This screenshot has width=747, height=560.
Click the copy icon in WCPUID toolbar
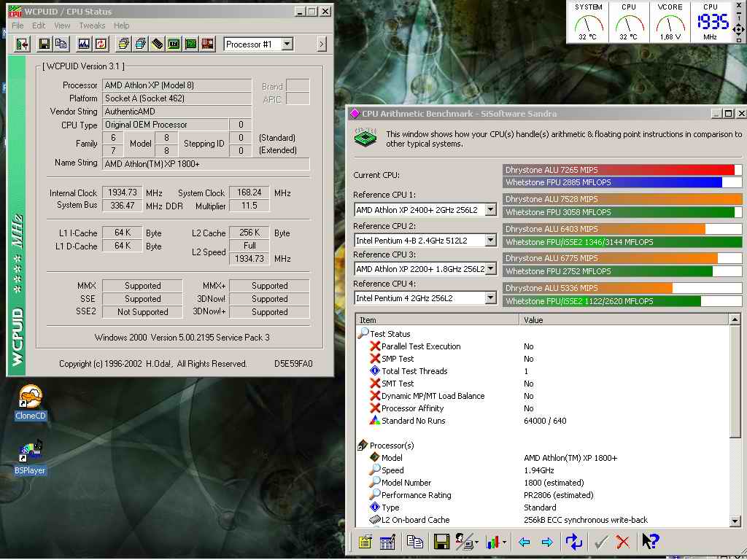61,44
